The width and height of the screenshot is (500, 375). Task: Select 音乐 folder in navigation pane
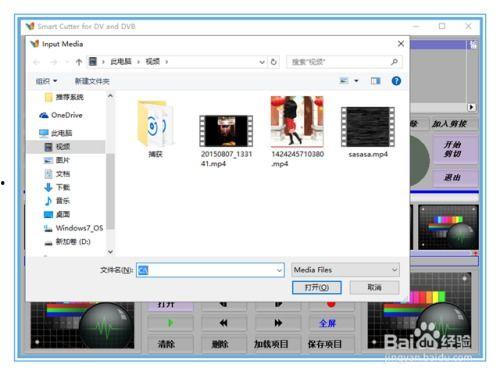tap(57, 201)
